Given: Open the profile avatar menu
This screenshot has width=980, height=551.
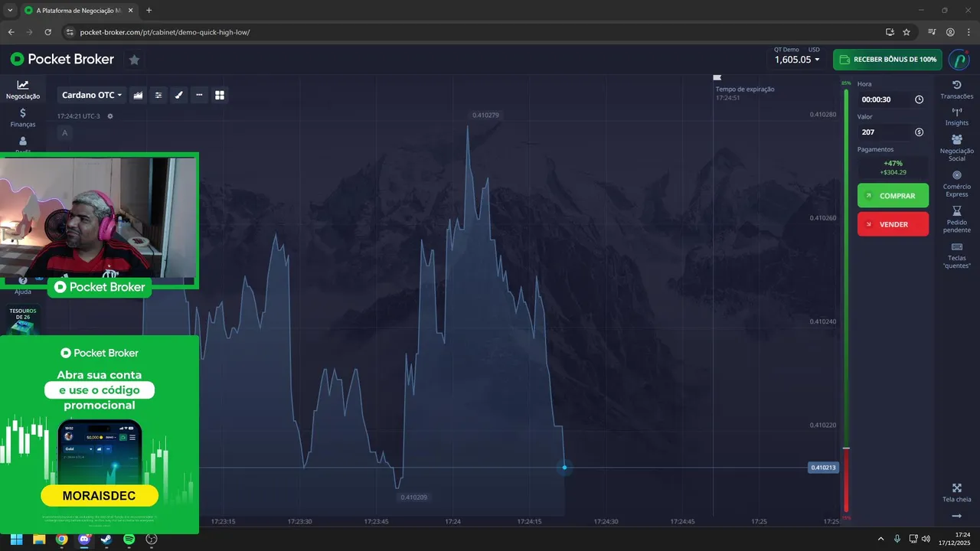Looking at the screenshot, I should tap(959, 60).
